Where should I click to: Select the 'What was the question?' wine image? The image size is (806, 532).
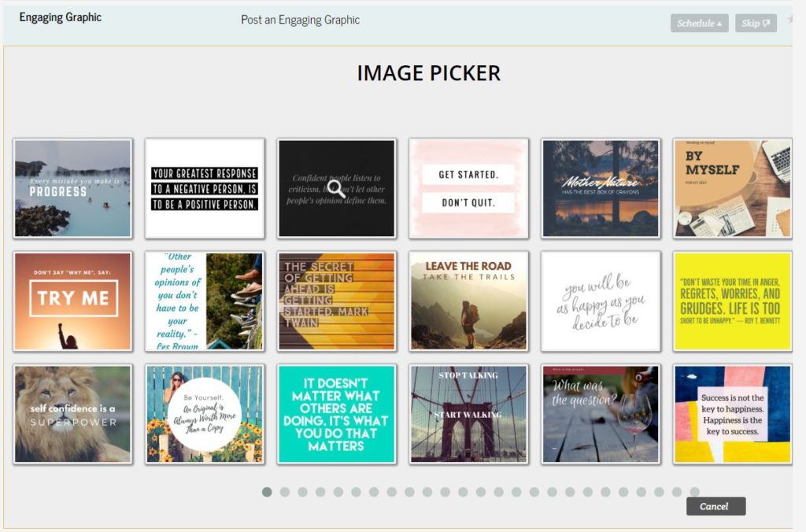pos(601,414)
